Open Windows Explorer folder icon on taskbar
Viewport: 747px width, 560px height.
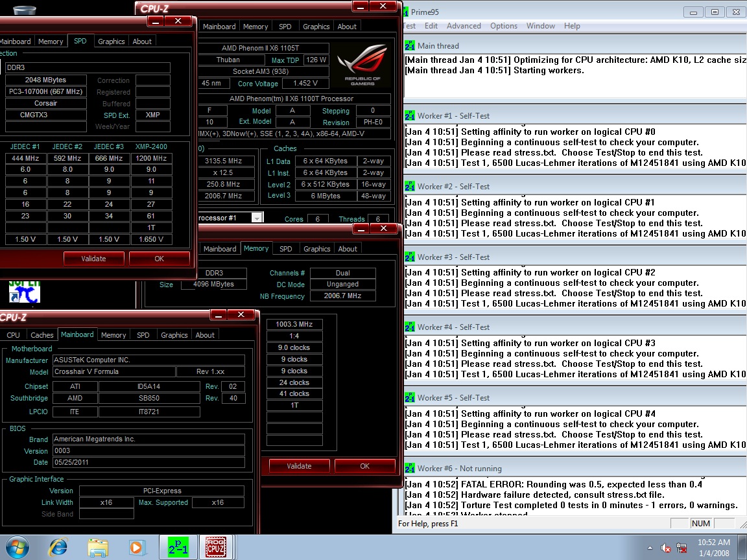pos(98,548)
